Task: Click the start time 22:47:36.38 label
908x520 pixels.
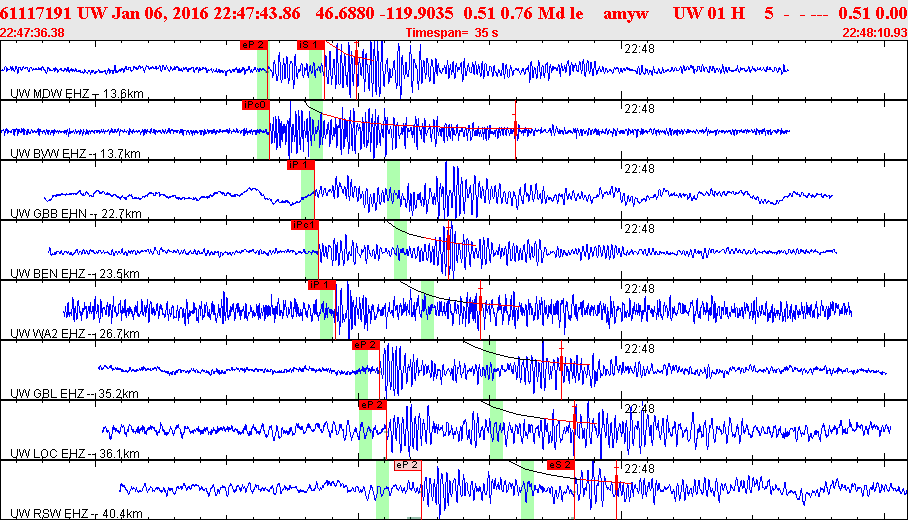Action: pyautogui.click(x=33, y=32)
